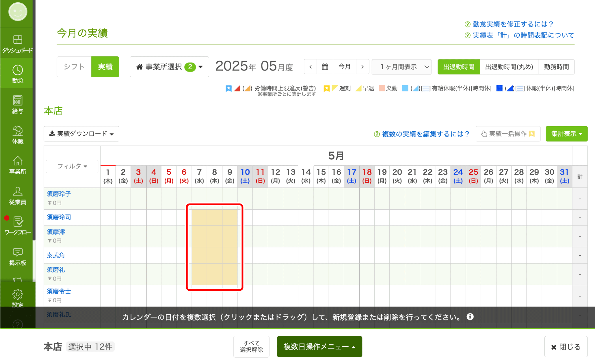Switch to シフト tab
This screenshot has height=364, width=595.
[74, 67]
